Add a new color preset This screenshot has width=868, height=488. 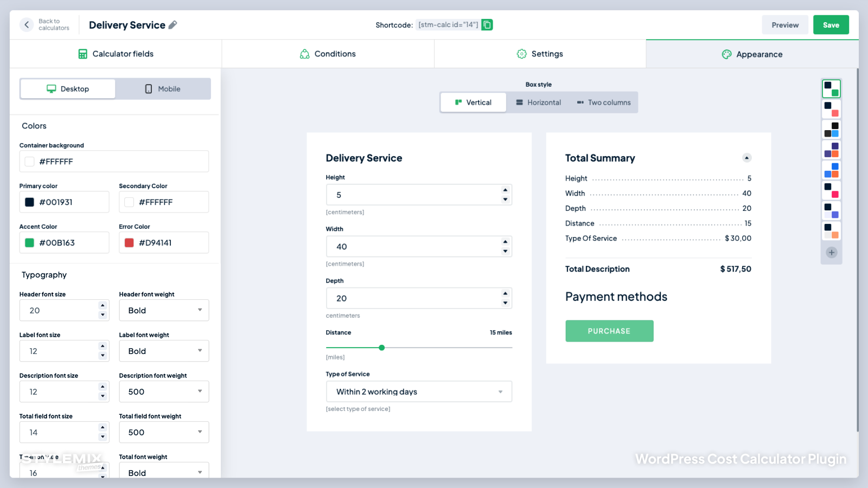click(831, 253)
